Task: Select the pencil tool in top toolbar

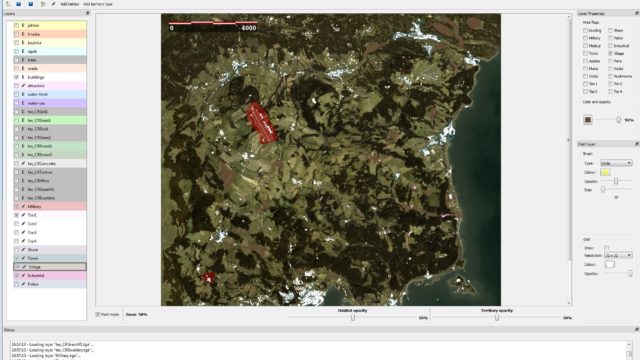Action: tap(53, 4)
